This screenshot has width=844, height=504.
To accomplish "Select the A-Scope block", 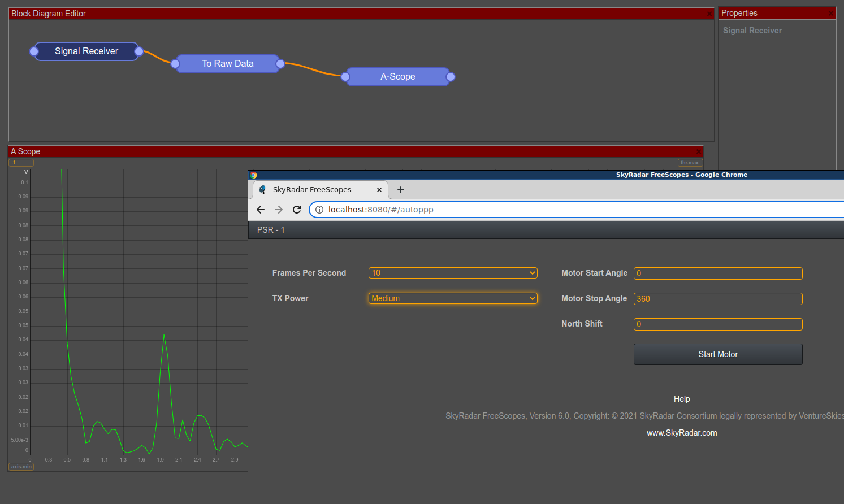I will click(x=398, y=77).
